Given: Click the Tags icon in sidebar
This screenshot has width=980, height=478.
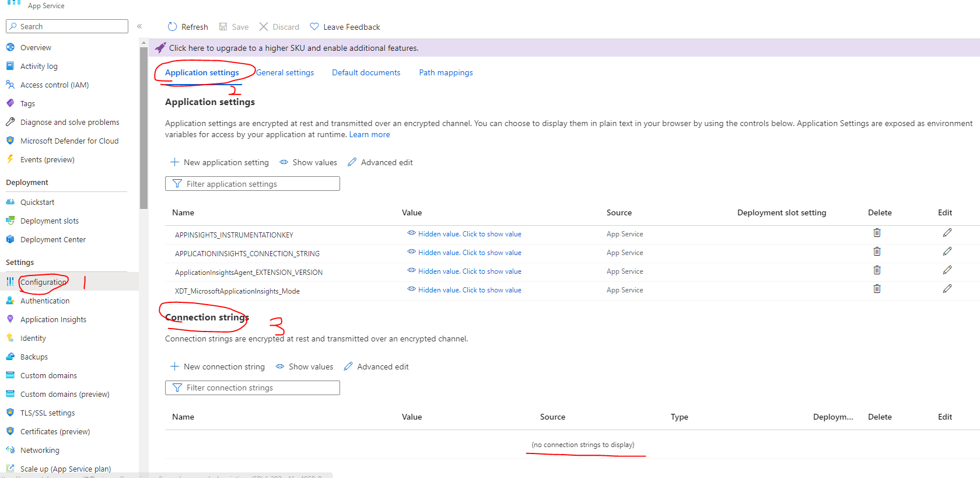Looking at the screenshot, I should [x=10, y=103].
